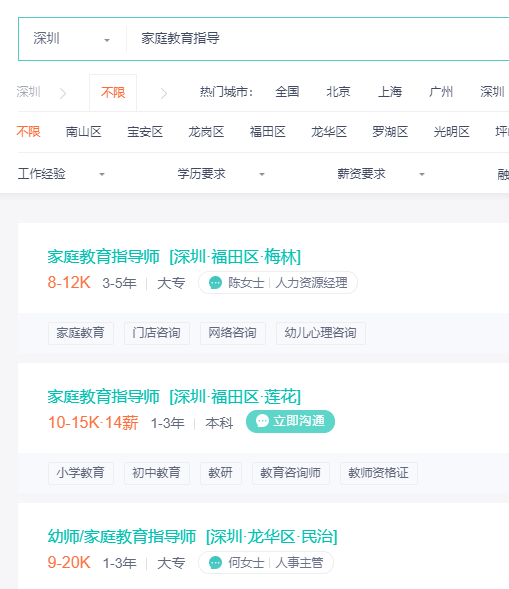Screen dimensions: 509x589
Task: Click chat icon beside 陈女士
Action: pos(216,282)
